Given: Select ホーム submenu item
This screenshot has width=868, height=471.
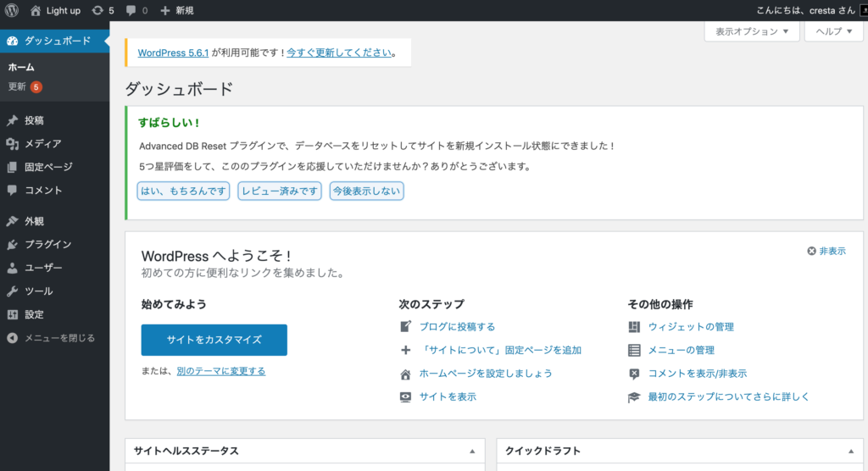Looking at the screenshot, I should pyautogui.click(x=21, y=67).
